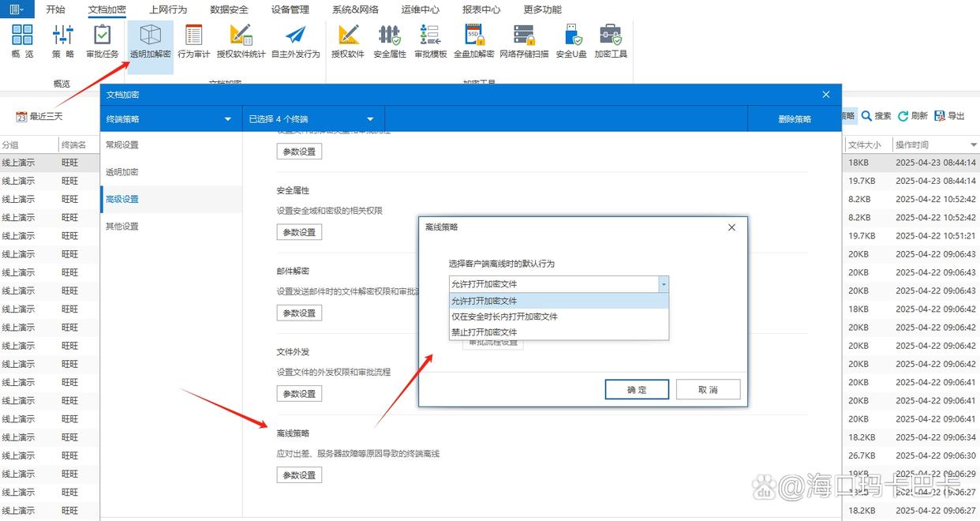Screen dimensions: 980x521
Task: Switch to the 数据安全 ribbon tab
Action: [x=229, y=9]
